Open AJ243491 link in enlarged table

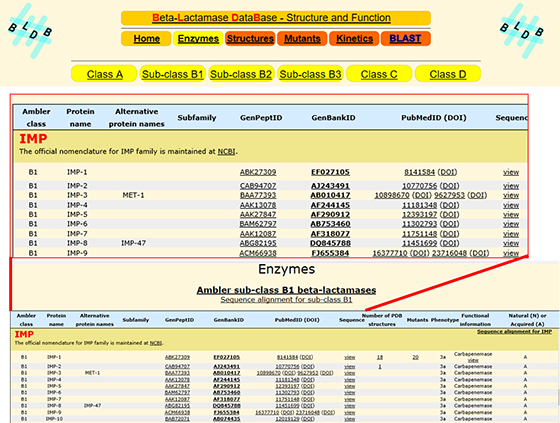330,186
